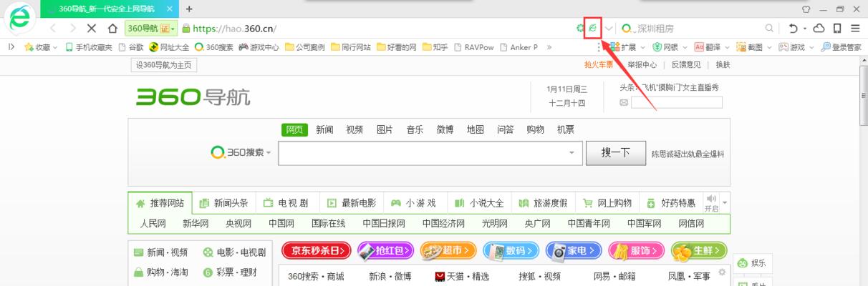Open the 360搜索 bookmark
This screenshot has width=868, height=286.
214,47
